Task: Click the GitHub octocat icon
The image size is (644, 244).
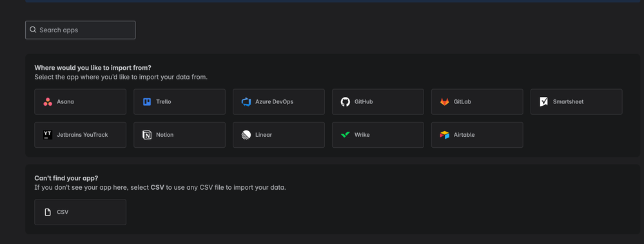Action: tap(346, 101)
